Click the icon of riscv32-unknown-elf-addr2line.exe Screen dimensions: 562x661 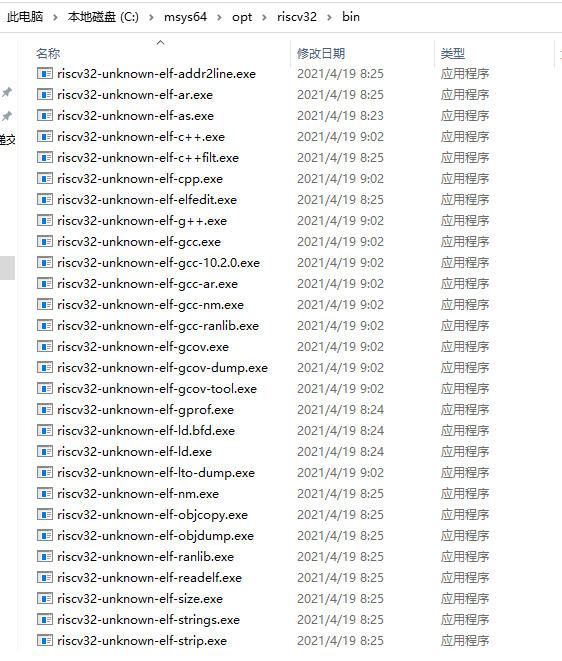point(45,73)
